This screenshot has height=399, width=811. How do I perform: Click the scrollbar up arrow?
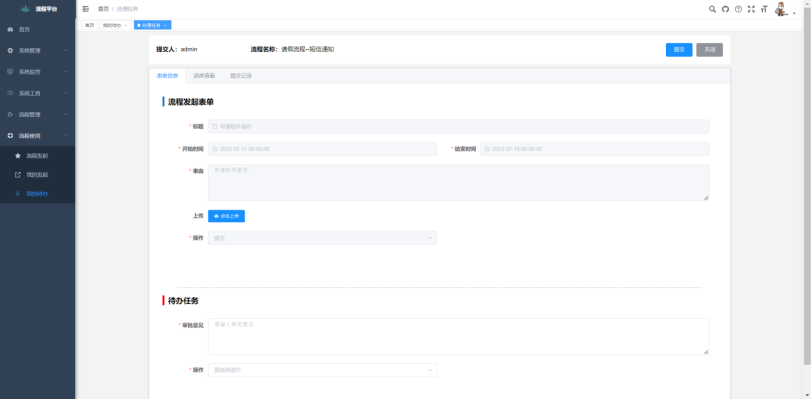[807, 3]
